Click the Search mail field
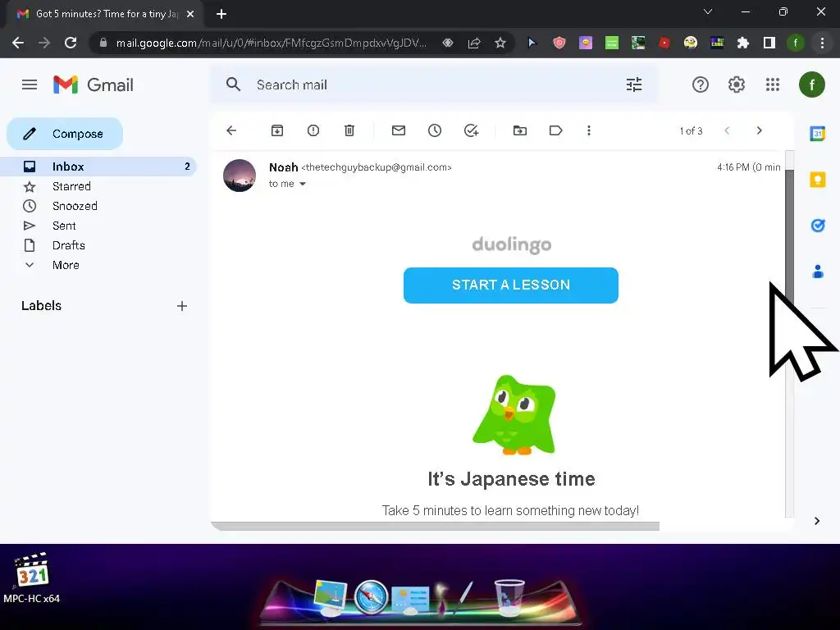 434,84
